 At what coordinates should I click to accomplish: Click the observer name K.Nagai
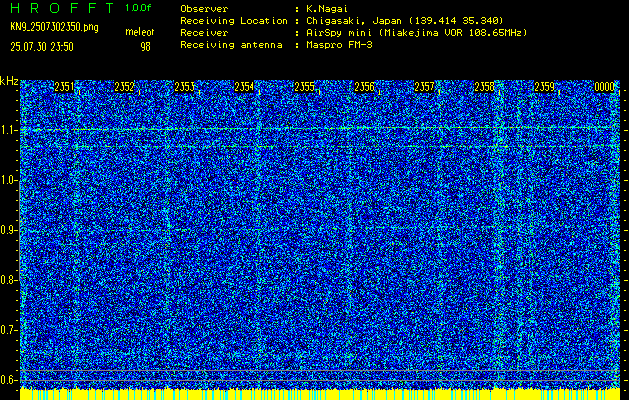[x=327, y=8]
